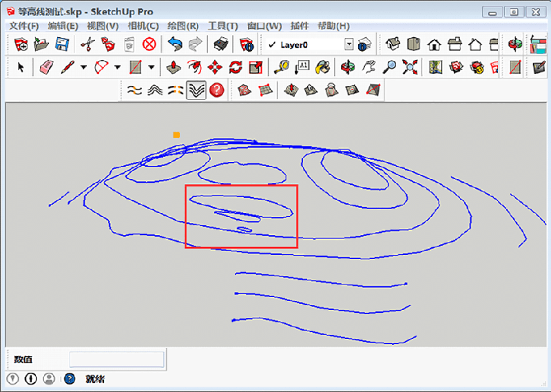Image resolution: width=551 pixels, height=392 pixels.
Task: Open the 工具(T) menu
Action: point(222,26)
